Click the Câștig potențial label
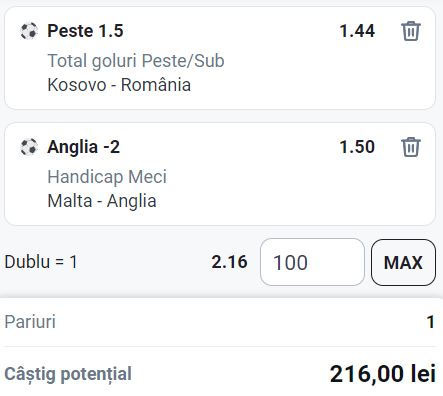Viewport: 443px width, 396px height. pos(68,374)
